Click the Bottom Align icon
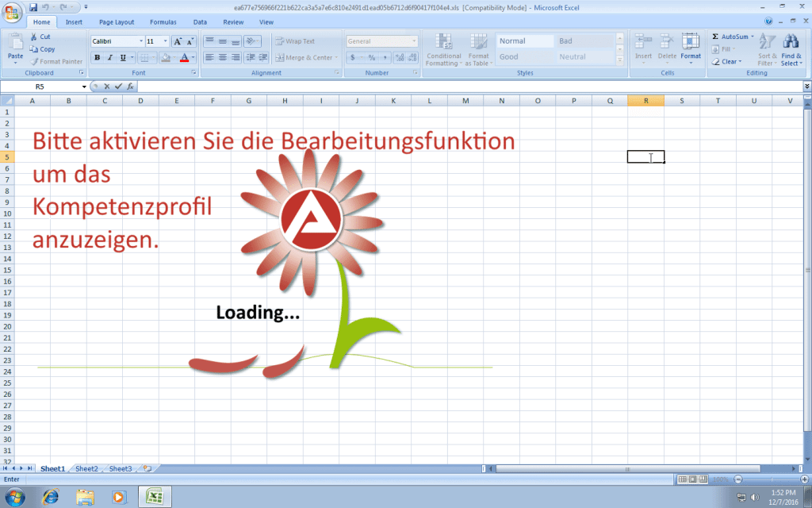 pyautogui.click(x=235, y=41)
